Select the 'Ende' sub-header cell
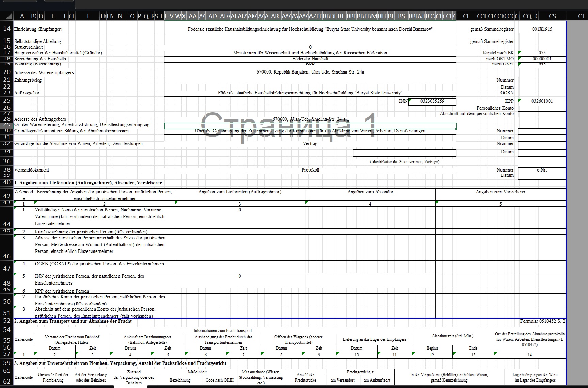588x388 pixels. pos(473,348)
